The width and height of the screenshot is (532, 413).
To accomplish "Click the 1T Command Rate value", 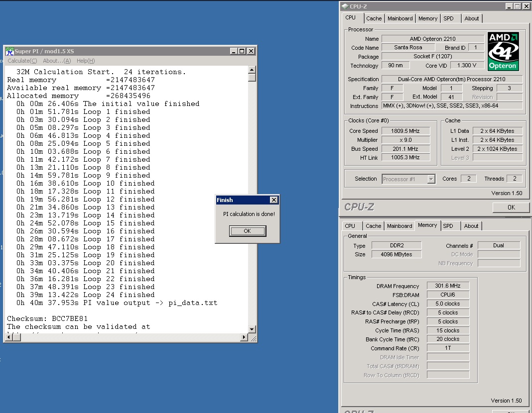I will tap(448, 348).
